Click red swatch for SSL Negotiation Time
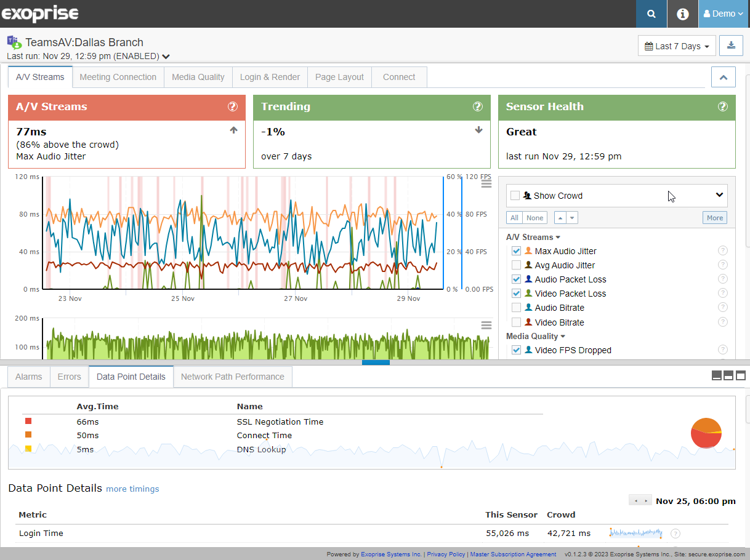Screen dimensions: 750x560 click(x=28, y=421)
